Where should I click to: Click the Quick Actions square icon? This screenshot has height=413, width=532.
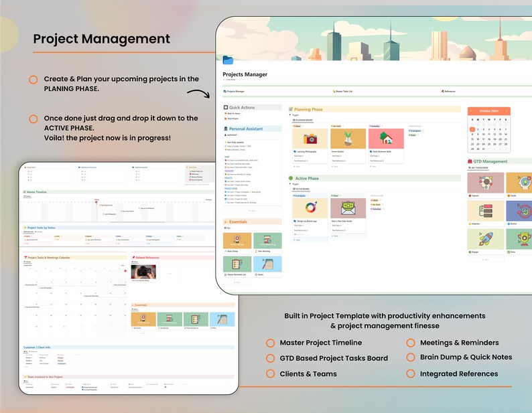(x=226, y=107)
